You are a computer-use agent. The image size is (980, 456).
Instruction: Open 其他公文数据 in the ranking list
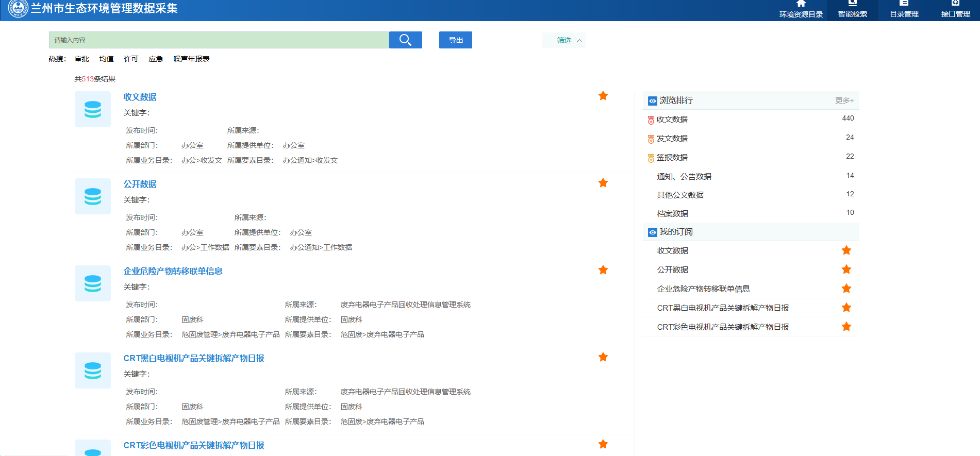(x=680, y=195)
